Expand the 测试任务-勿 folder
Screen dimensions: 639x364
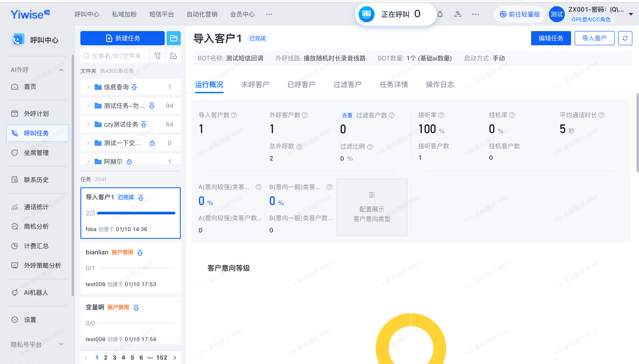pyautogui.click(x=88, y=106)
